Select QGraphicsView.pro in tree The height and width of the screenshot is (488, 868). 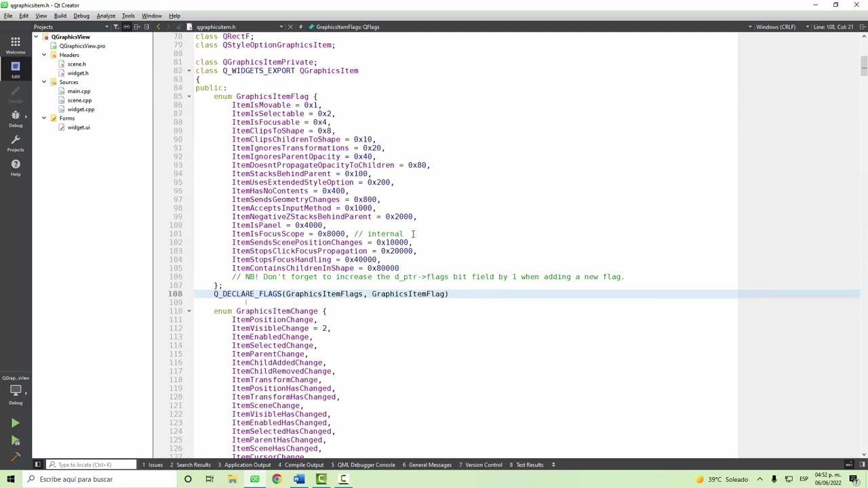82,46
